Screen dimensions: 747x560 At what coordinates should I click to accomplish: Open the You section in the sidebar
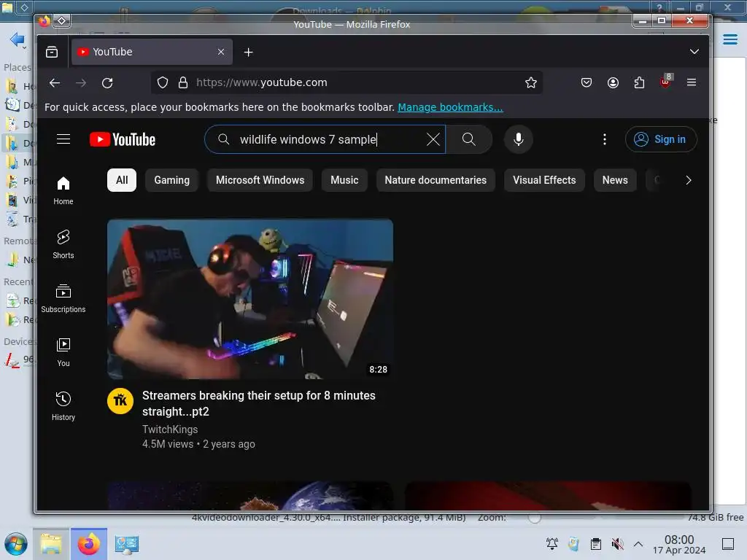click(63, 352)
